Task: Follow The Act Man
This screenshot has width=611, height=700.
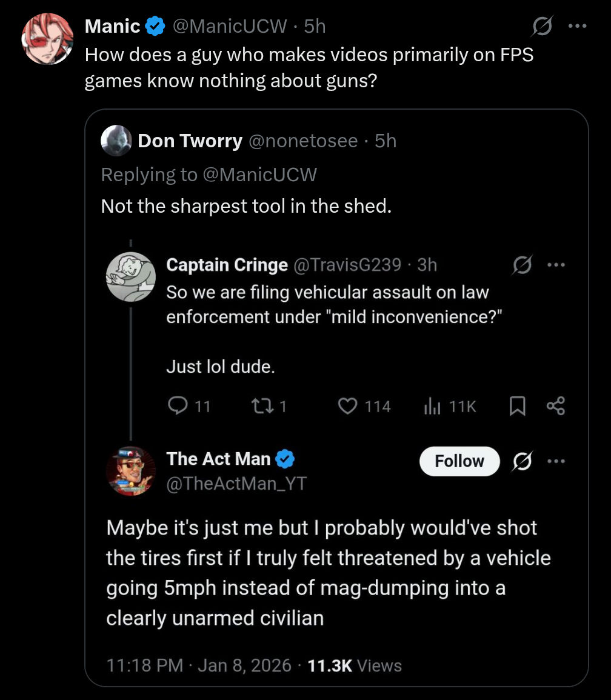Action: (459, 461)
